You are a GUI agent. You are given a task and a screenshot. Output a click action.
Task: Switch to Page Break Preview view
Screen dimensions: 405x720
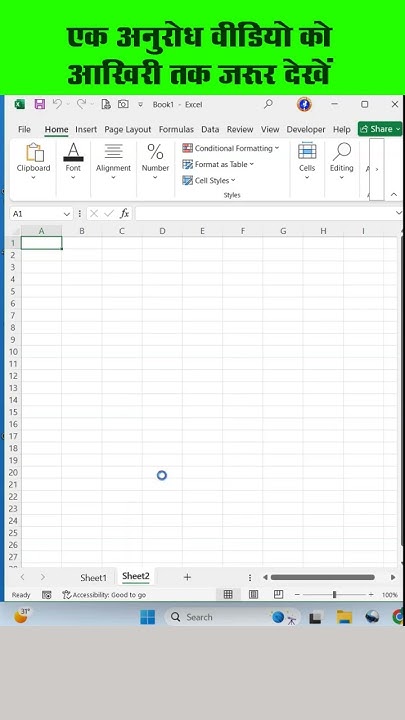click(x=278, y=595)
